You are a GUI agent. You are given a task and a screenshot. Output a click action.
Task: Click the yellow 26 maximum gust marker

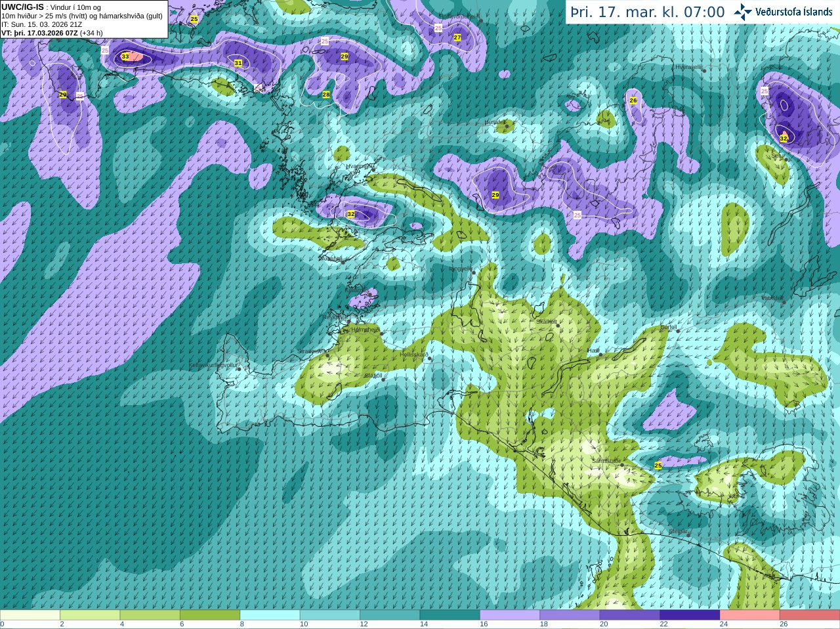point(633,100)
